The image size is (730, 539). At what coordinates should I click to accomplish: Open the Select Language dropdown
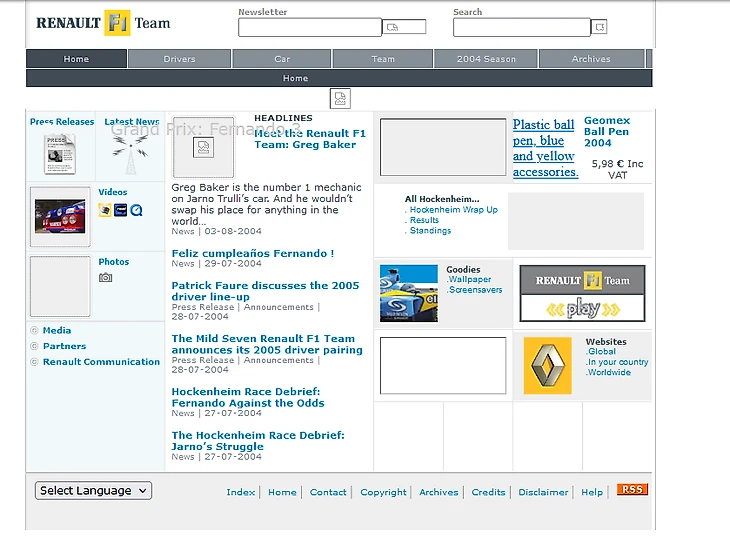(x=93, y=491)
